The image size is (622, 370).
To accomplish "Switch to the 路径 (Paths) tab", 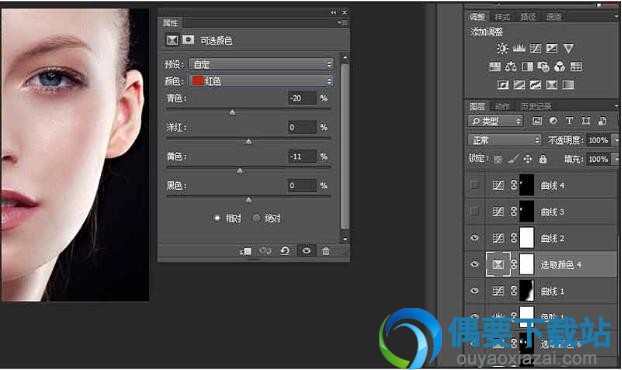I will [x=528, y=17].
